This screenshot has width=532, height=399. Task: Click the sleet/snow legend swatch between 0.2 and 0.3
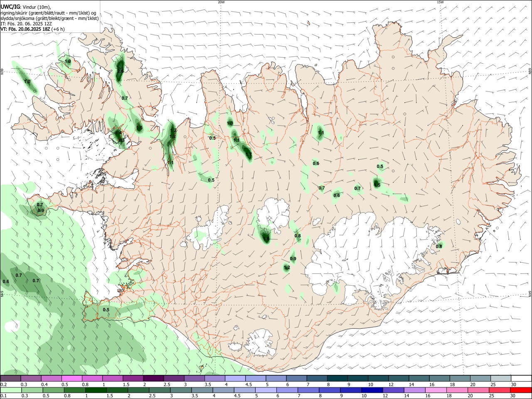10,379
